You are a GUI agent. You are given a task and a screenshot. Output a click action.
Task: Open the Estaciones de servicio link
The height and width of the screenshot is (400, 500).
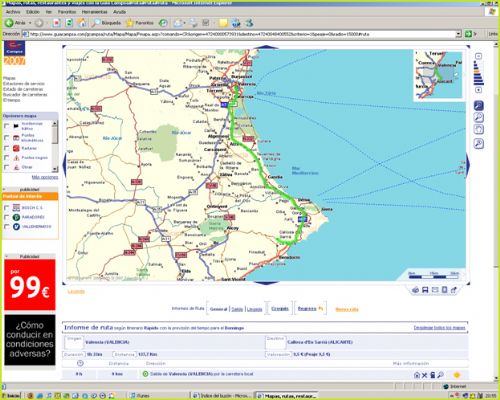click(24, 84)
